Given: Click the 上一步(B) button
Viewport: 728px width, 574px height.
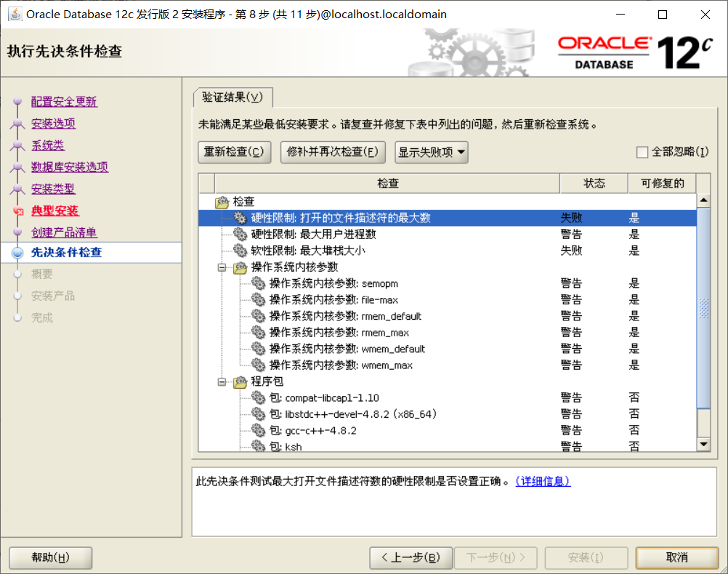Looking at the screenshot, I should (x=411, y=558).
